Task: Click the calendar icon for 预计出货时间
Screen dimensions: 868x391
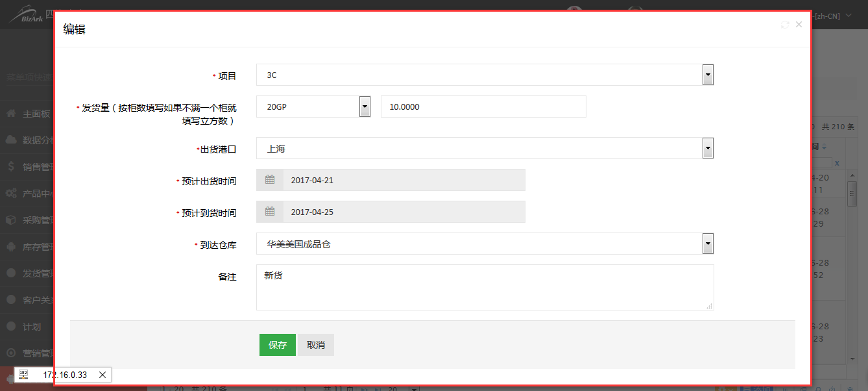Action: pyautogui.click(x=270, y=180)
